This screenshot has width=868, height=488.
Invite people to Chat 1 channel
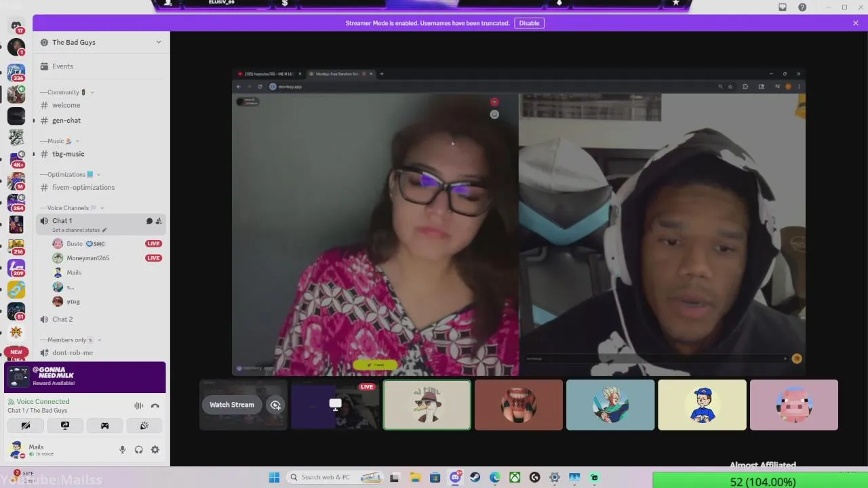point(159,221)
